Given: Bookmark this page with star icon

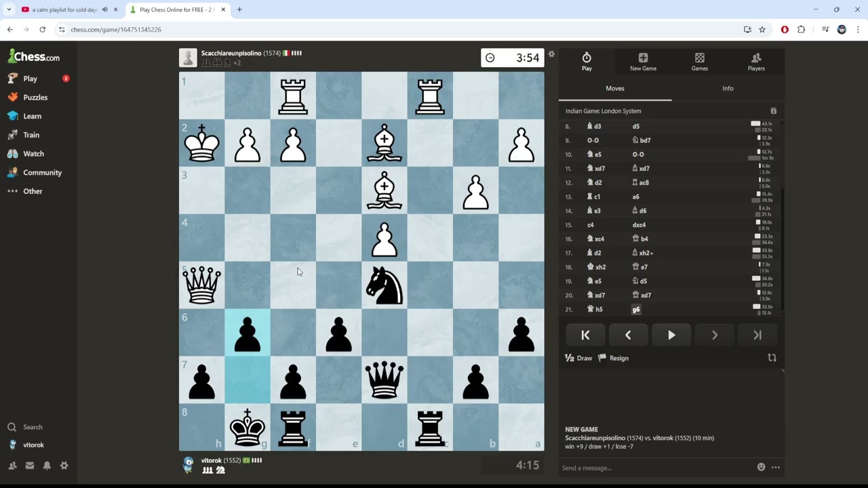Looking at the screenshot, I should click(762, 30).
